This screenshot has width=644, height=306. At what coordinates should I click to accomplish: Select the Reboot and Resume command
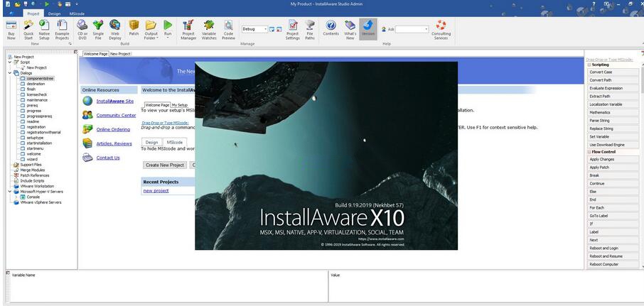tap(613, 256)
